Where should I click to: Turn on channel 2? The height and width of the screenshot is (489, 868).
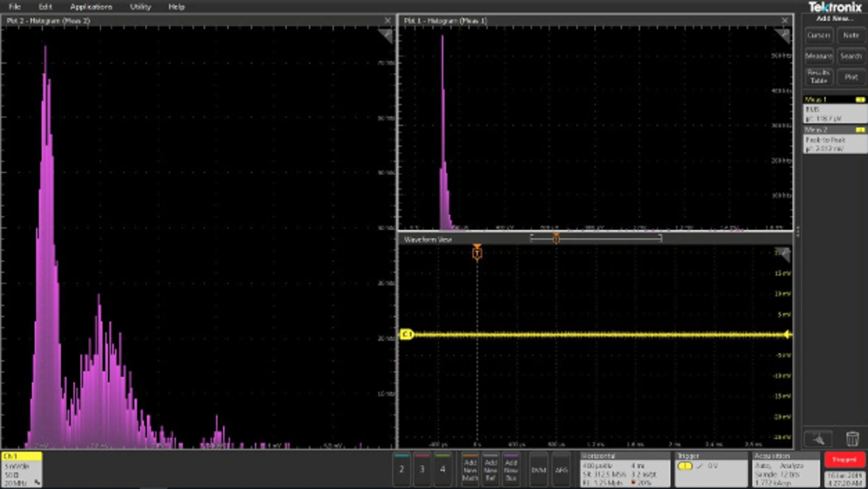(x=401, y=469)
